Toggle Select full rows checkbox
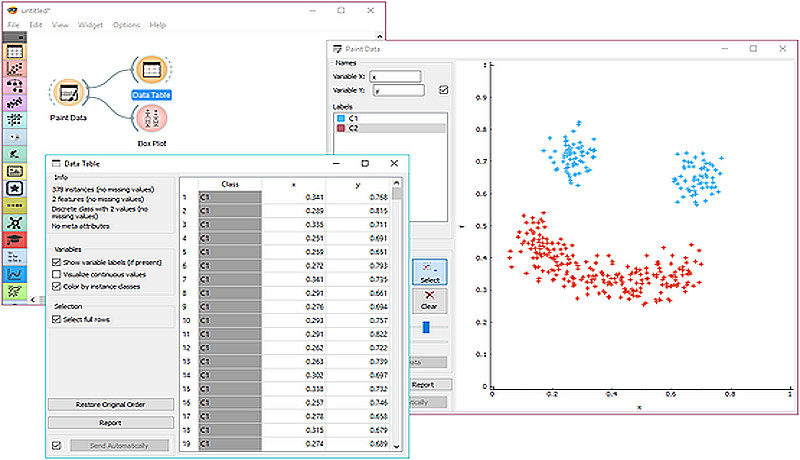Image resolution: width=800 pixels, height=460 pixels. coord(57,319)
